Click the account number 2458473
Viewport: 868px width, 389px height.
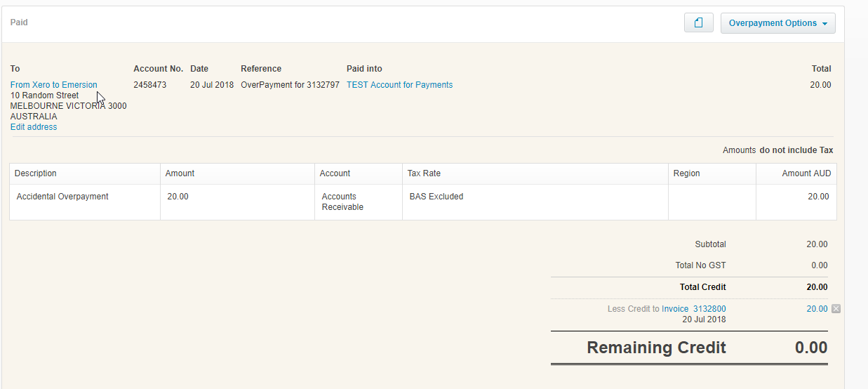tap(149, 85)
